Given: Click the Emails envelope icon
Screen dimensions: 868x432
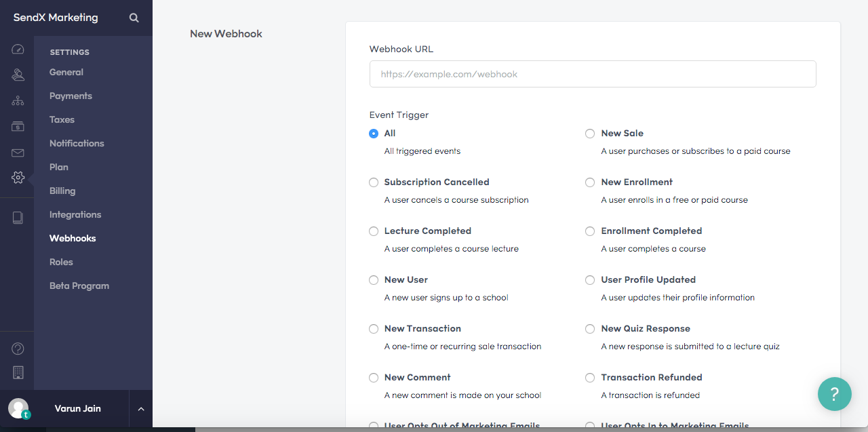Looking at the screenshot, I should pos(18,153).
